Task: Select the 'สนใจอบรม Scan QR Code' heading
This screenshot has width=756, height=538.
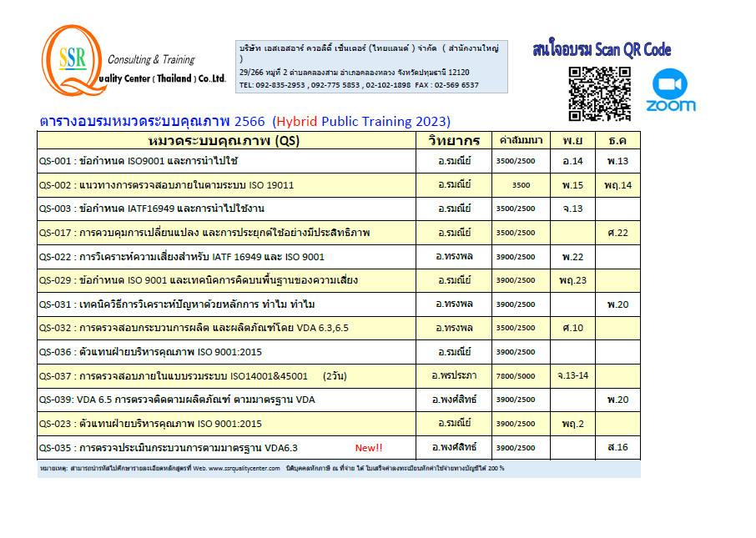Action: (602, 50)
